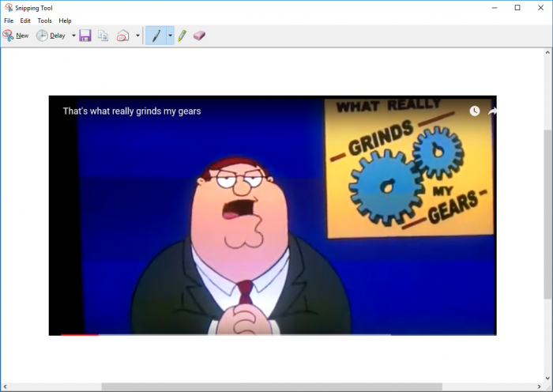This screenshot has width=553, height=392.
Task: Click the video title "That's what really grinds my gears"
Action: click(132, 111)
